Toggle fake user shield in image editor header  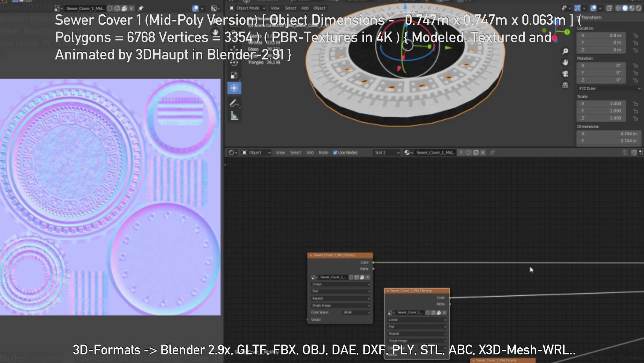click(110, 8)
